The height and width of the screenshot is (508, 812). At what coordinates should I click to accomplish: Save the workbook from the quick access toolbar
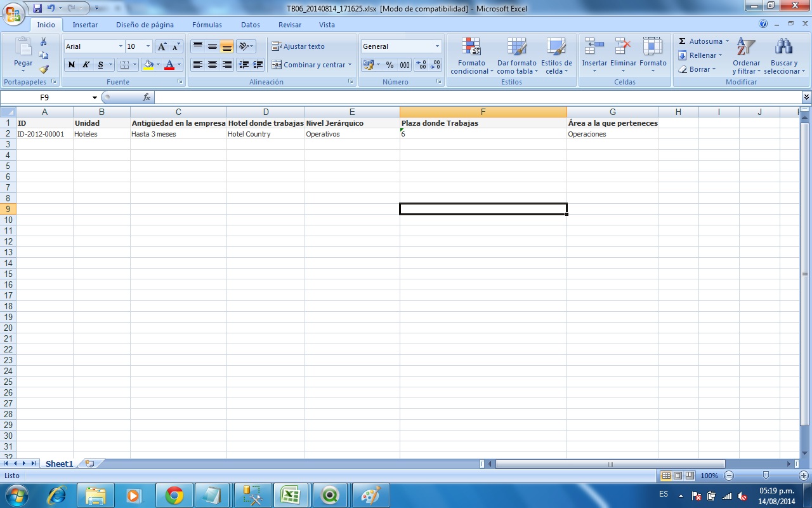(37, 8)
